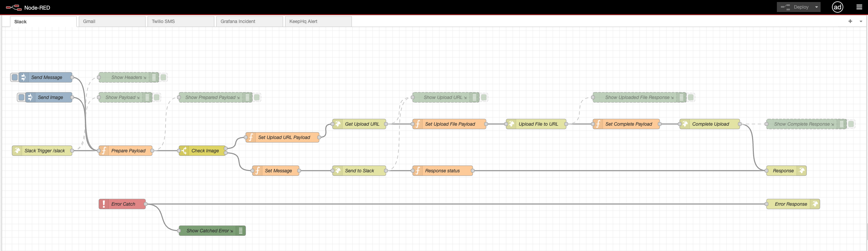This screenshot has width=868, height=251.
Task: Click http request icon on Get Upload URL
Action: (x=338, y=124)
